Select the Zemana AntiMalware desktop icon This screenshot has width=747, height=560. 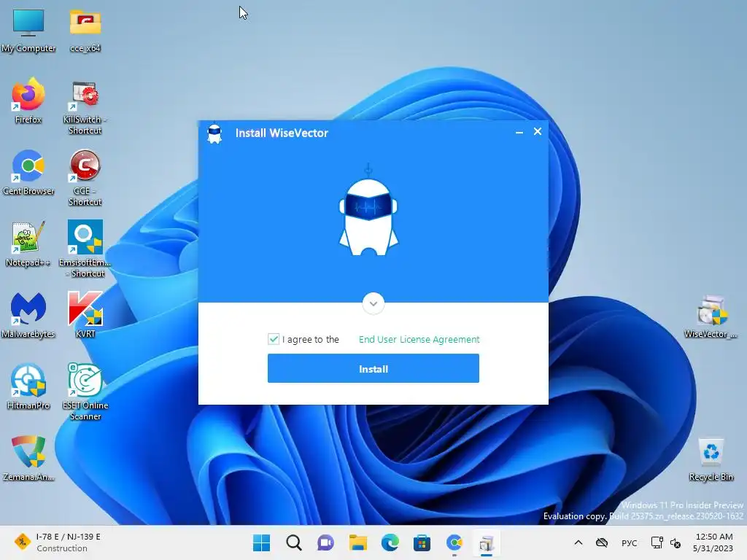click(28, 459)
